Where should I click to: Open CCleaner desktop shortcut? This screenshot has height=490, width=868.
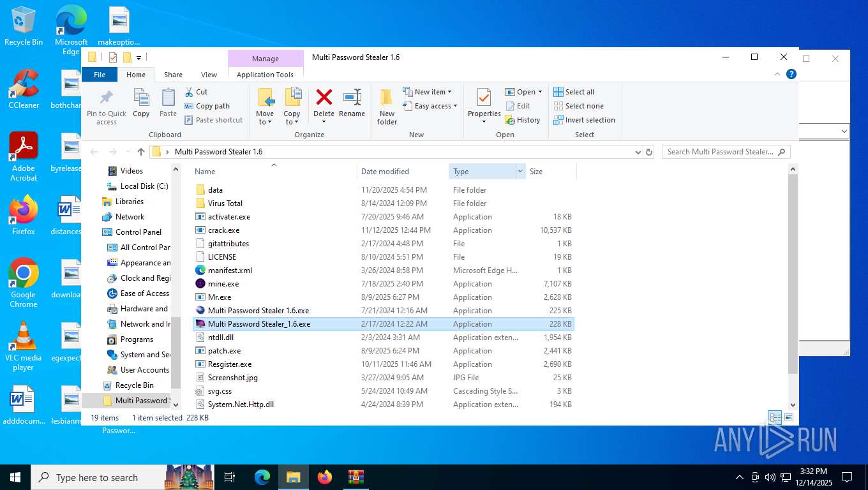(x=24, y=89)
